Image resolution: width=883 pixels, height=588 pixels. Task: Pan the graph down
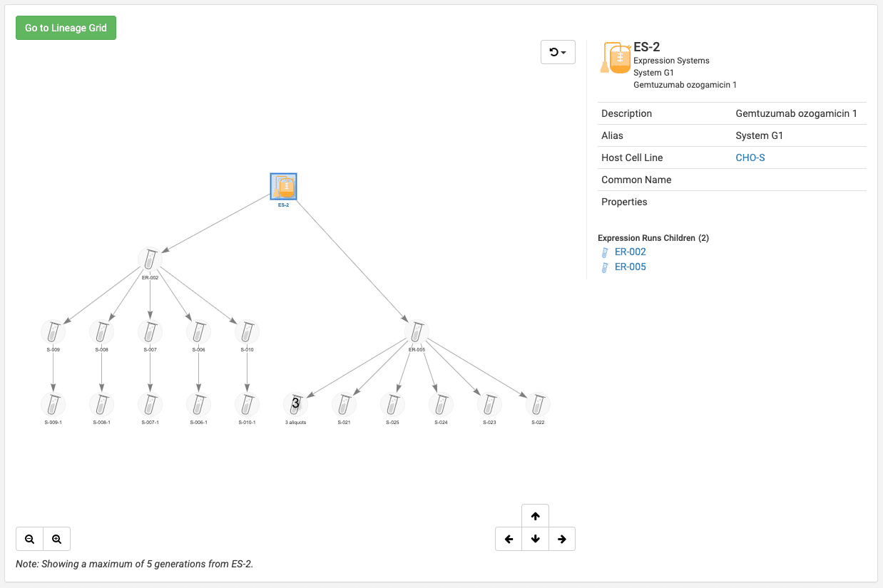pos(535,540)
